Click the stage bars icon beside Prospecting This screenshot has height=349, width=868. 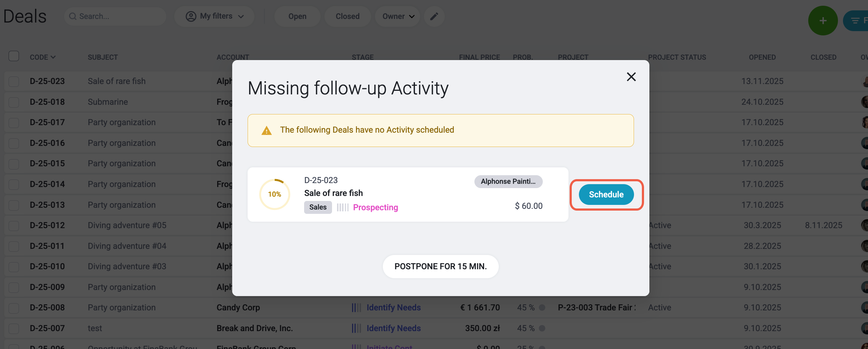(x=342, y=207)
